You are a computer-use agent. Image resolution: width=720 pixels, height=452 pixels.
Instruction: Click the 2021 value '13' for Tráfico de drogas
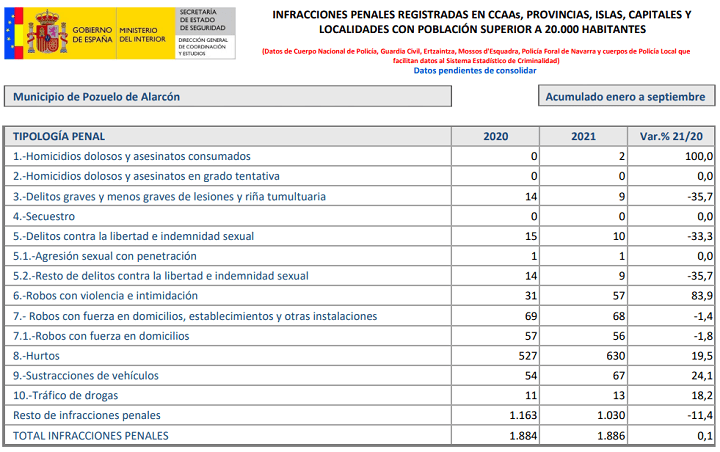tap(619, 395)
